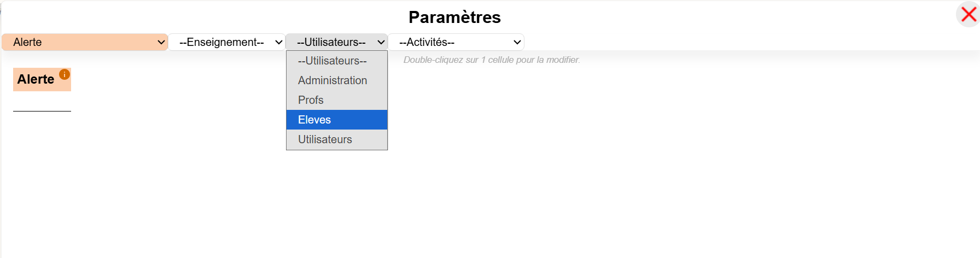The width and height of the screenshot is (980, 258).
Task: Select the highlighted Eleves option
Action: pyautogui.click(x=337, y=120)
